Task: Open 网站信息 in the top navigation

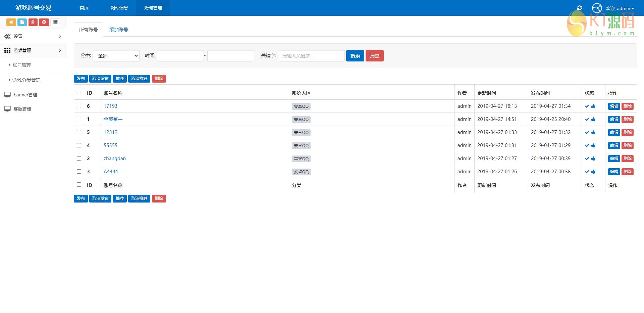Action: [119, 8]
